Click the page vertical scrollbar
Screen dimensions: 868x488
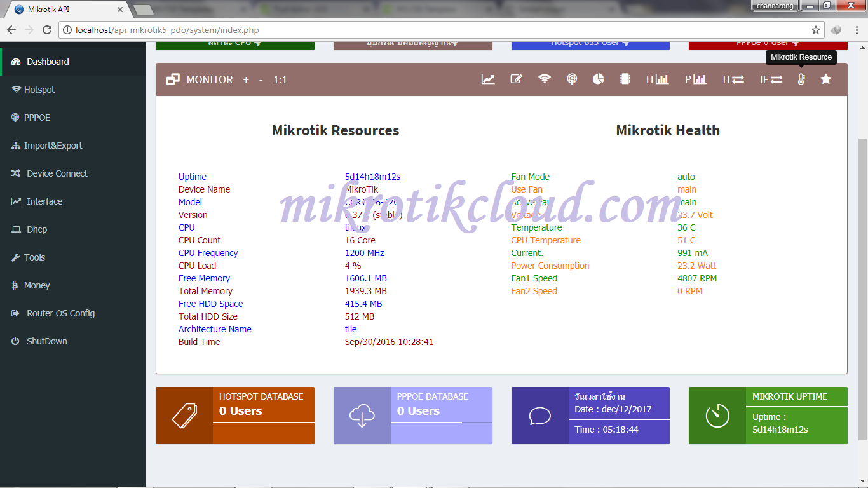pyautogui.click(x=862, y=289)
